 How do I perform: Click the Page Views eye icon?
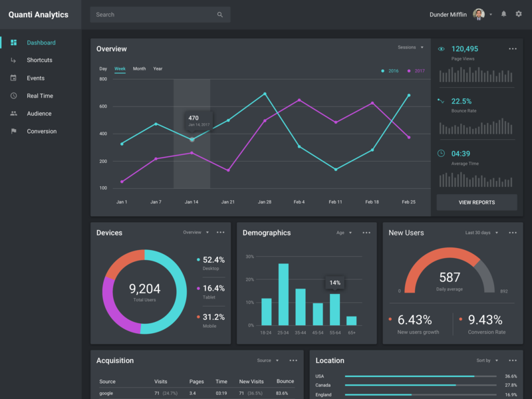point(442,48)
